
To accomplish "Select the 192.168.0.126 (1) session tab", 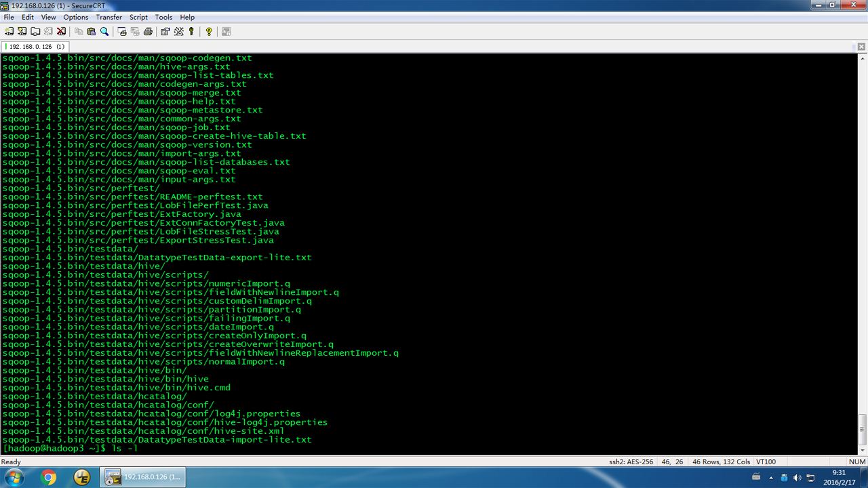I will pos(35,47).
